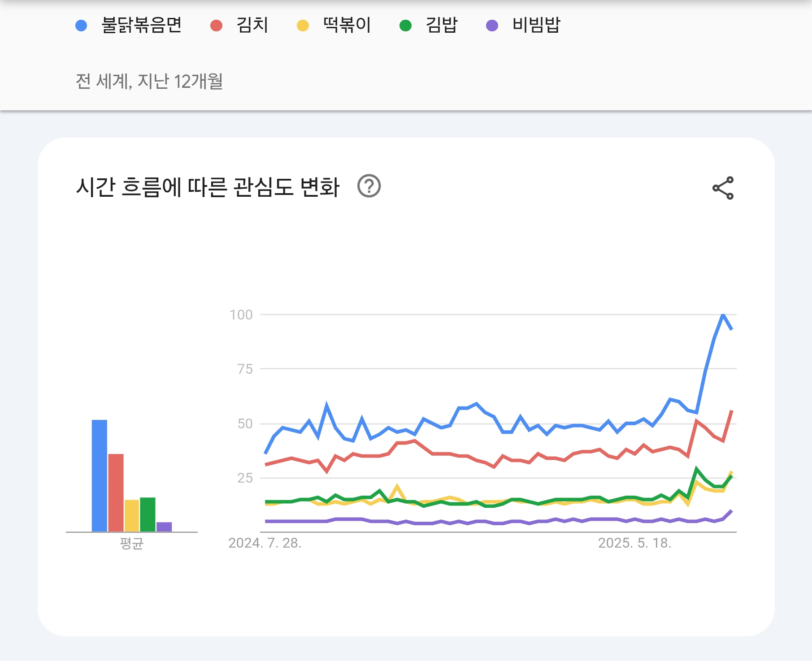
Task: Click the green average bar
Action: pos(148,514)
